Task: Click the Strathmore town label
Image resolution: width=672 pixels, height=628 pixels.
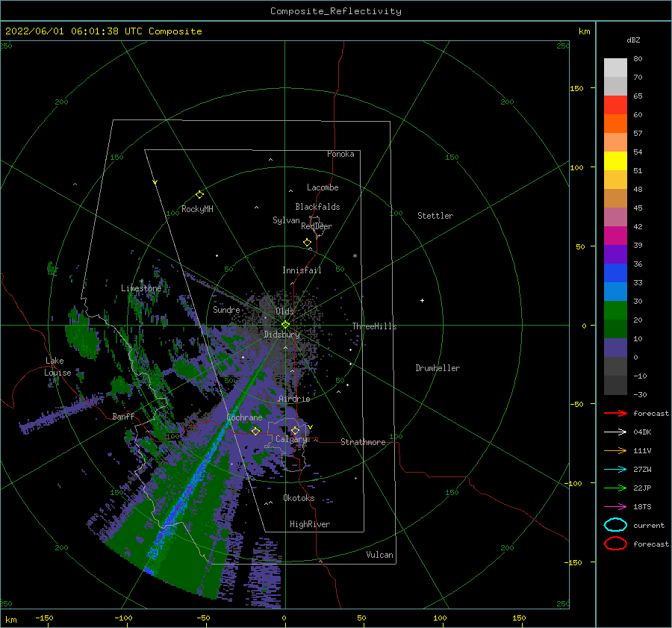Action: [x=363, y=442]
